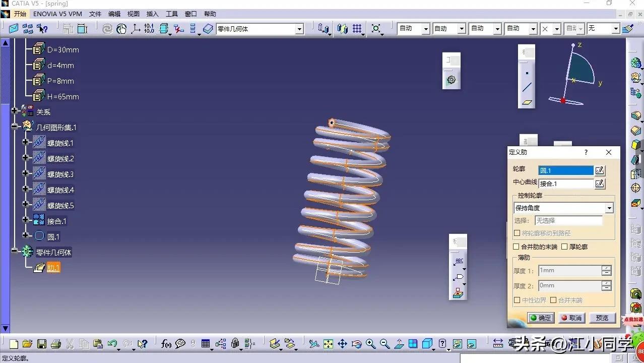The height and width of the screenshot is (363, 644).
Task: Check the 厚轮廓 checkbox
Action: coord(564,247)
